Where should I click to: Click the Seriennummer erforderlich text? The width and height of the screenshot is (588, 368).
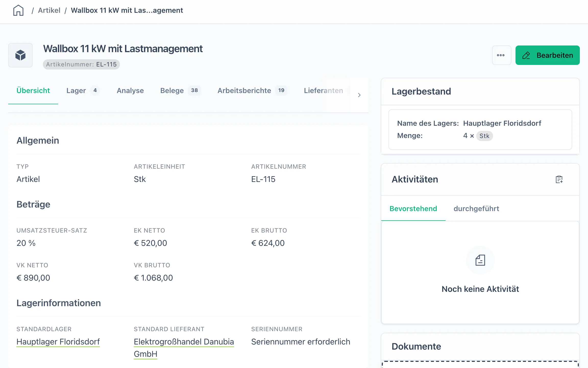pyautogui.click(x=301, y=342)
